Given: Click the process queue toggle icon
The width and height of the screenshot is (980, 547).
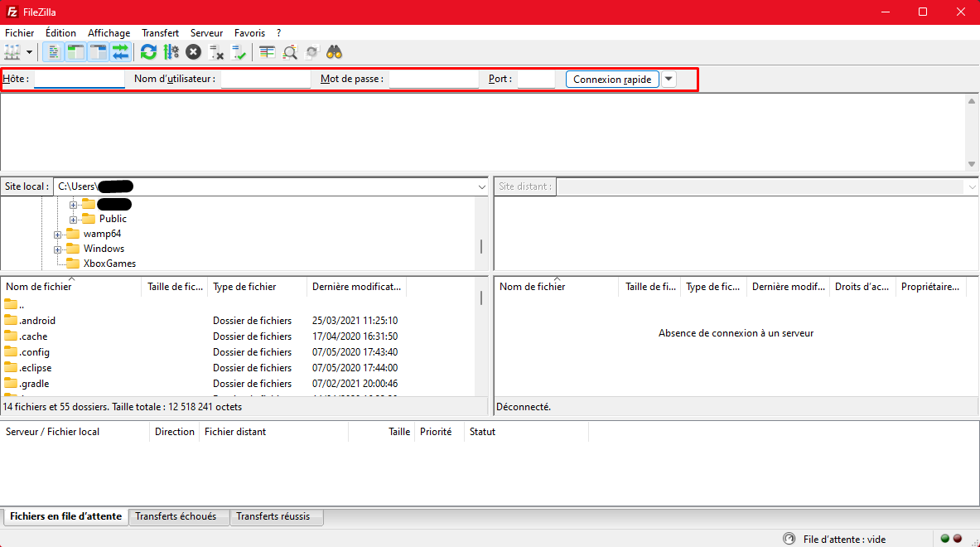Looking at the screenshot, I should pyautogui.click(x=171, y=52).
